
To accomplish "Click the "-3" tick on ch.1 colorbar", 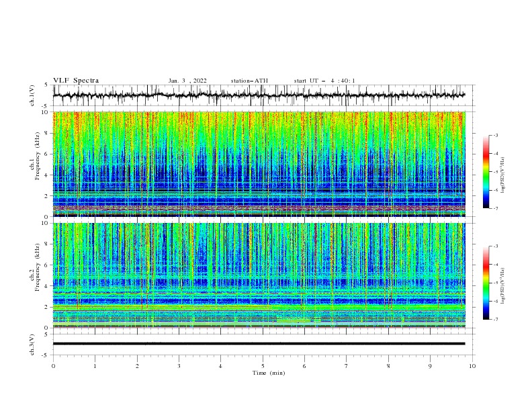I will [495, 135].
